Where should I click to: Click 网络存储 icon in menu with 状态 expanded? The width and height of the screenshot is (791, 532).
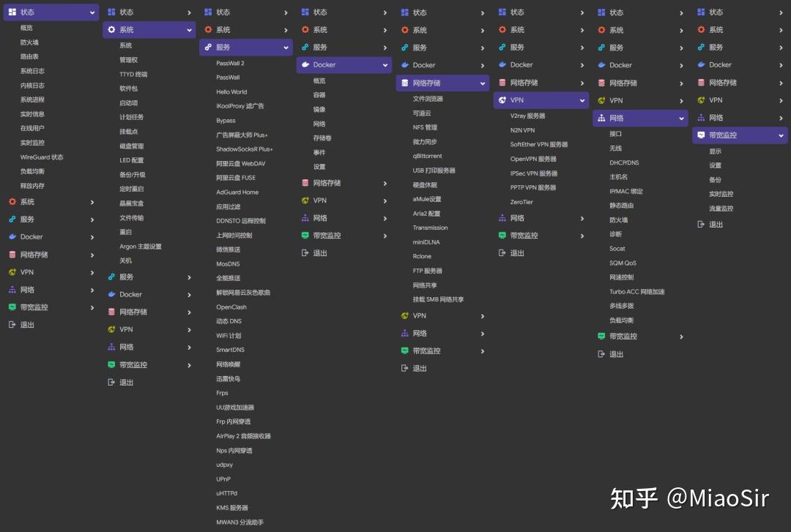tap(12, 255)
